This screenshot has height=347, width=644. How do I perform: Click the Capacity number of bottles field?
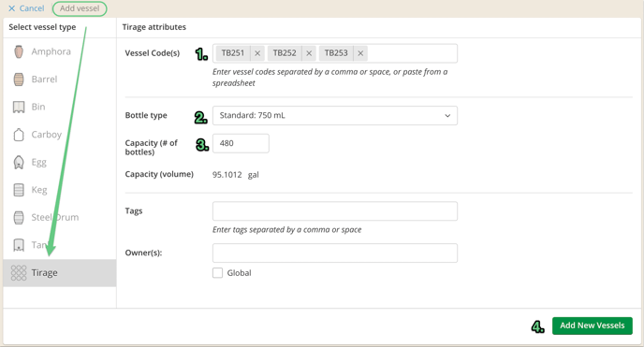tap(241, 143)
